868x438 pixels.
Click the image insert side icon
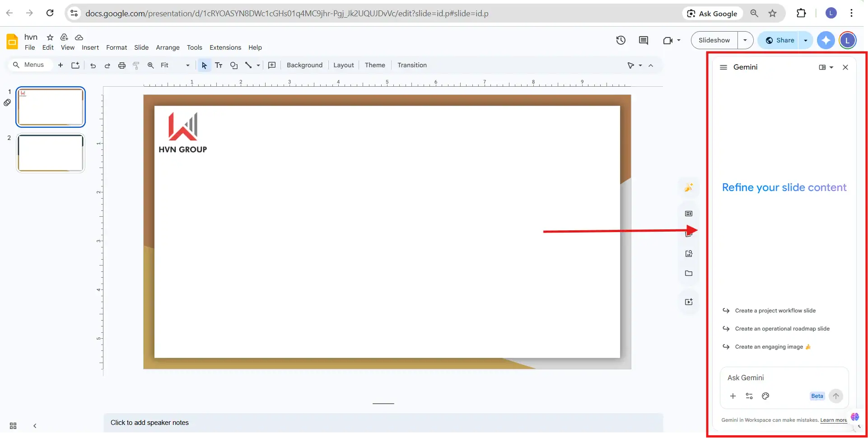pos(689,253)
